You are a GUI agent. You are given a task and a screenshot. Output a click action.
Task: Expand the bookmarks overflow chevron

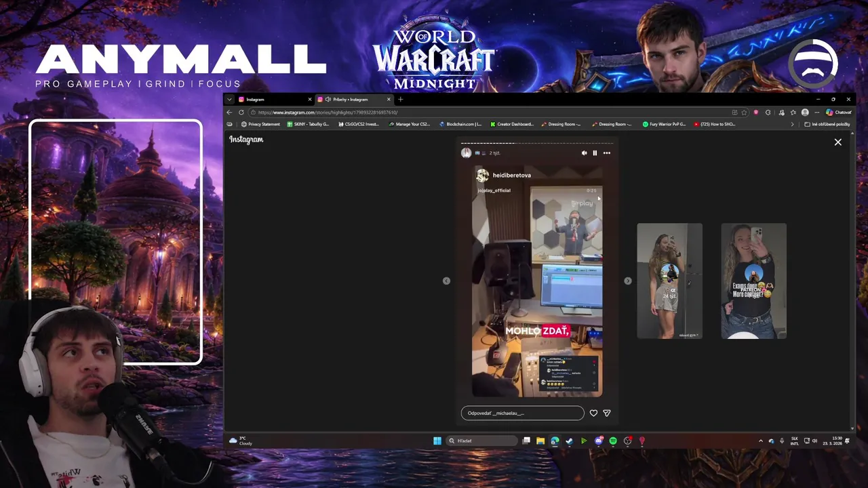pos(792,125)
